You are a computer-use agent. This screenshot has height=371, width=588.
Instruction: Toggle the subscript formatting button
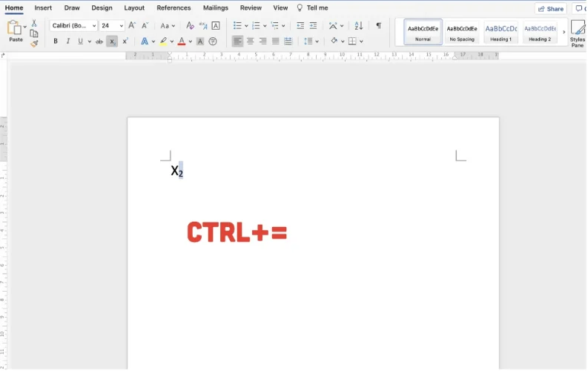(112, 42)
